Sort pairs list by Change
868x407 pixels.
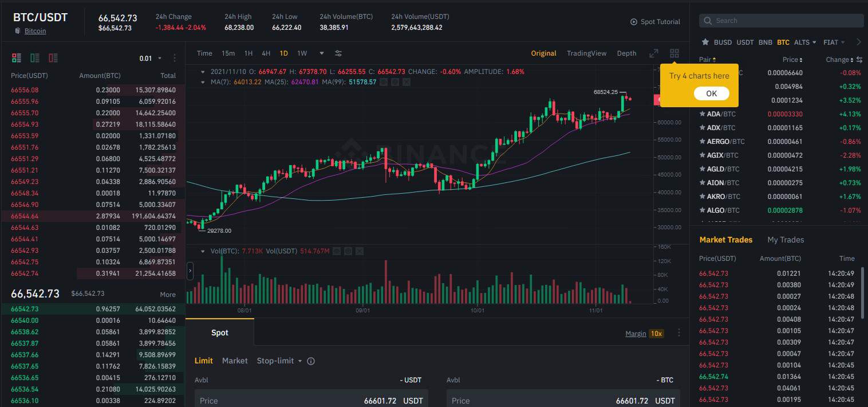pos(839,60)
